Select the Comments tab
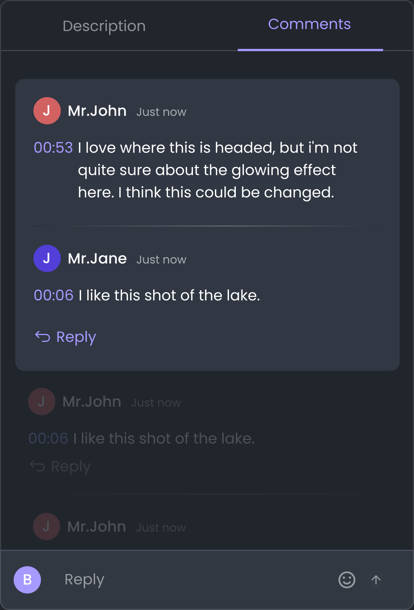 309,24
